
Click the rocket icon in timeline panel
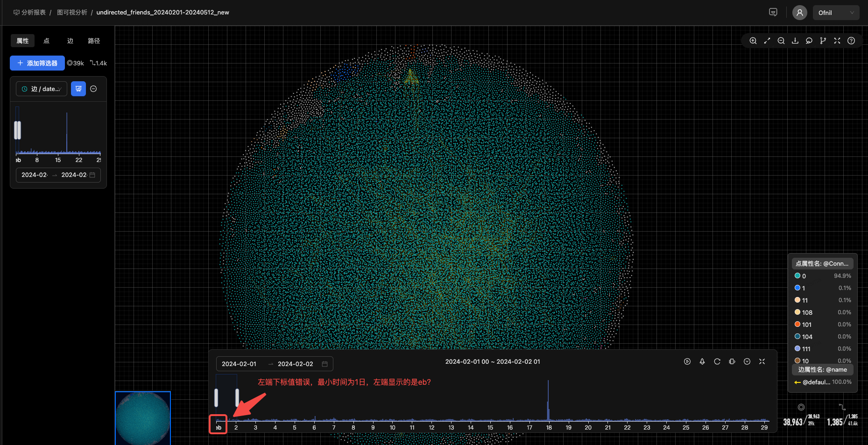click(x=702, y=361)
